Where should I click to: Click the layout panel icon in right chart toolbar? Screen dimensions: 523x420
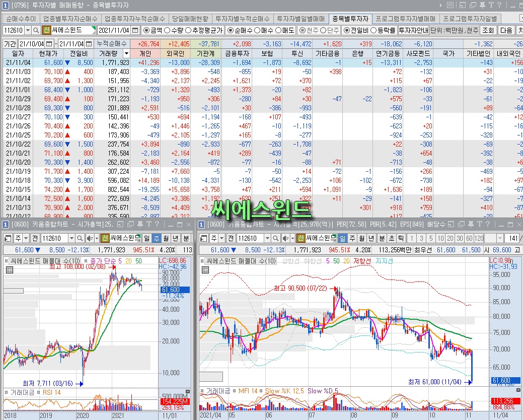pos(204,238)
